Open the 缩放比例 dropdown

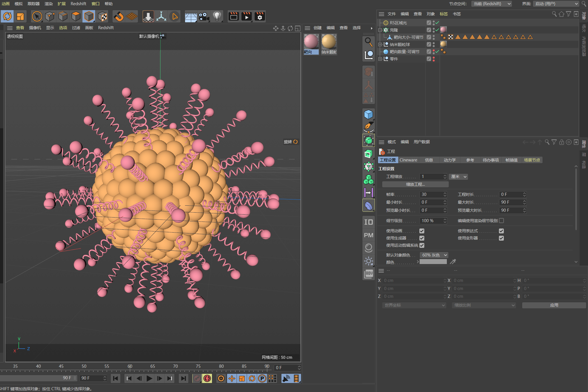point(484,305)
